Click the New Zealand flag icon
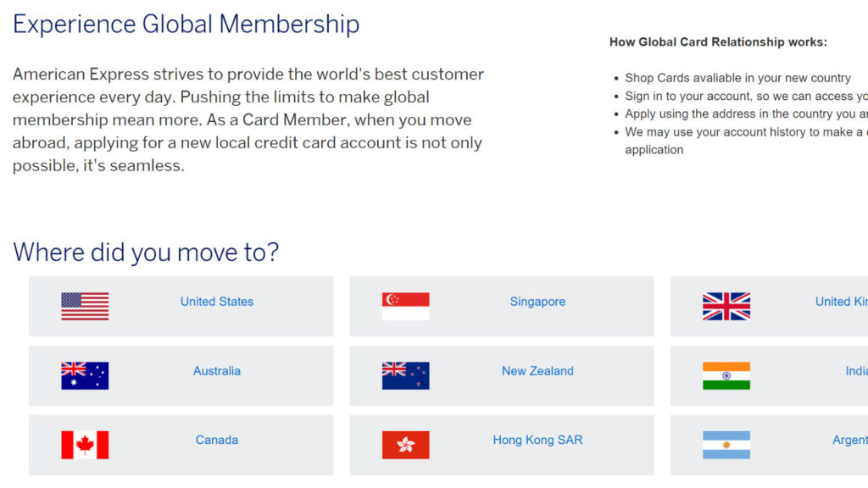The image size is (868, 488). click(405, 374)
